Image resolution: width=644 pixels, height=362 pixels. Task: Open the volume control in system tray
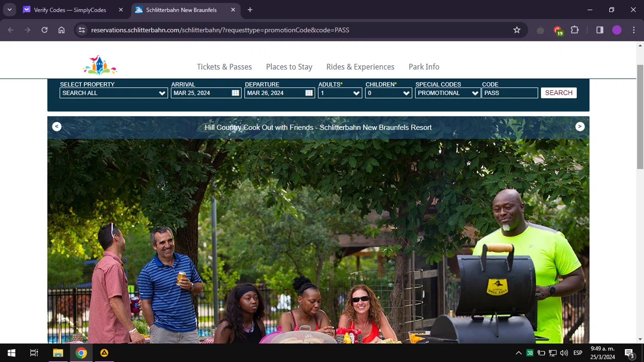coord(564,353)
